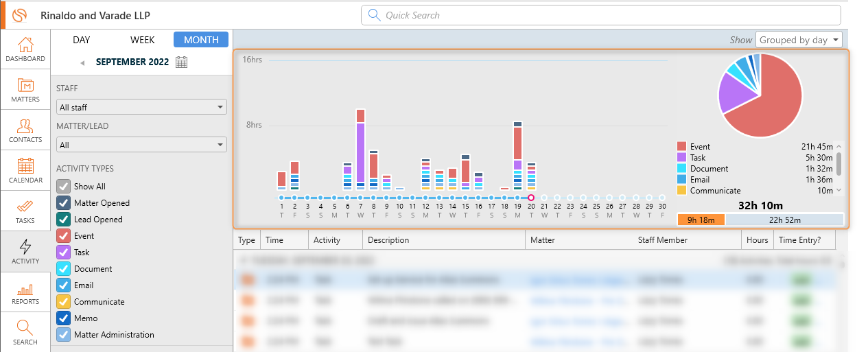Viewport: 868px width, 352px height.
Task: Click the 32h 10m total text
Action: (760, 205)
